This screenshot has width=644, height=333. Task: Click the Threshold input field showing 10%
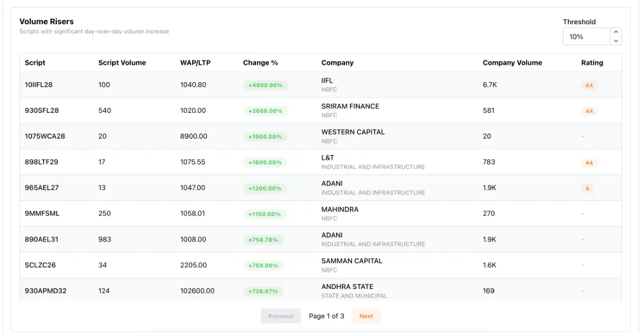tap(586, 37)
